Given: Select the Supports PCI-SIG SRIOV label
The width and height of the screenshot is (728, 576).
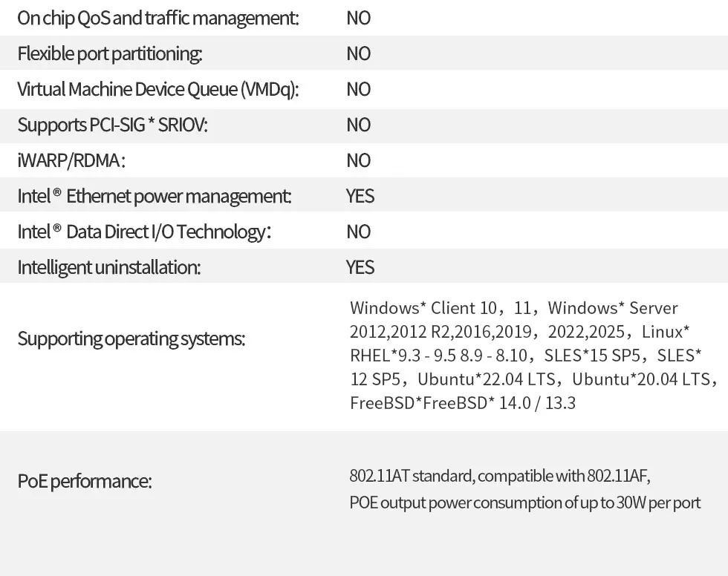Looking at the screenshot, I should pos(113,125).
